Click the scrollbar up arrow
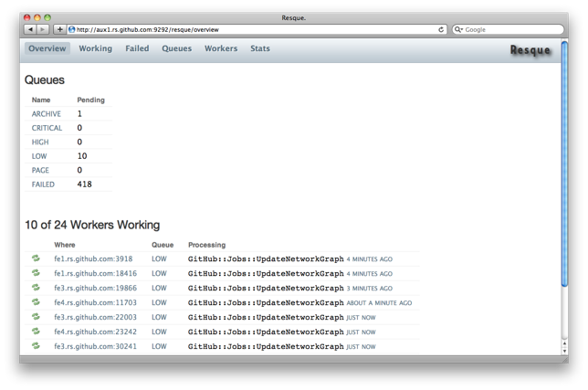 point(564,343)
